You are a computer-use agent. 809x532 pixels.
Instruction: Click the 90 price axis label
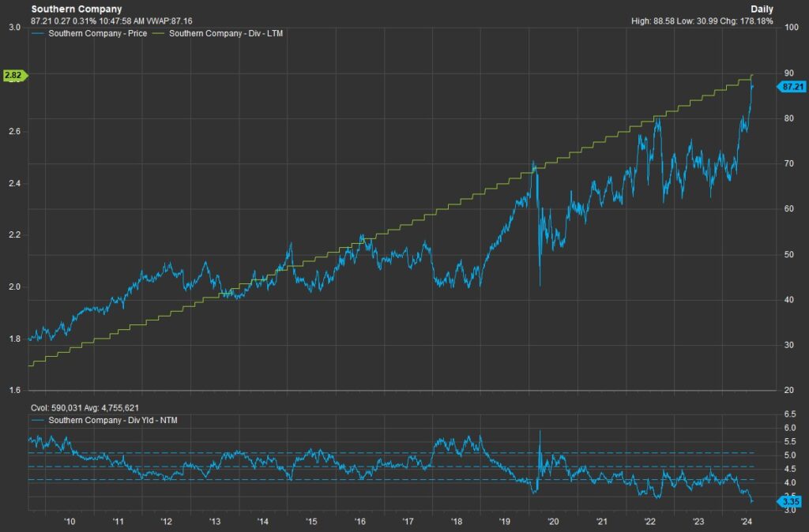click(789, 73)
